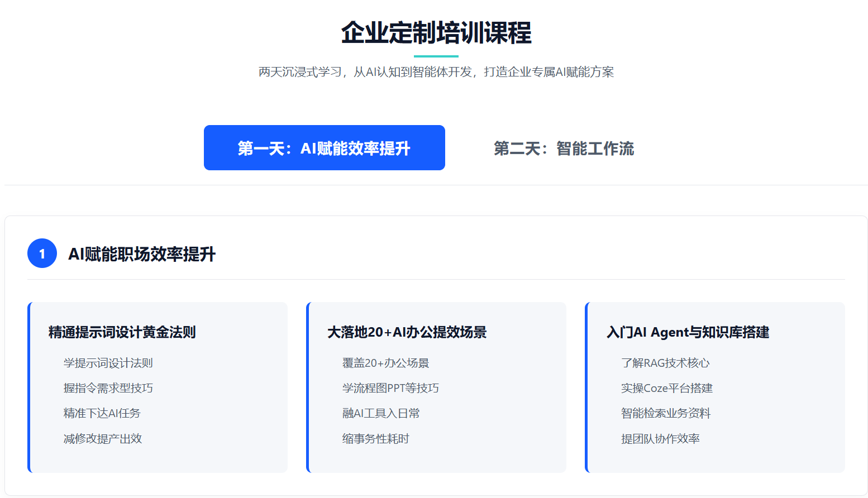868x498 pixels.
Task: Select the 提团队协作效率 list item
Action: [660, 439]
